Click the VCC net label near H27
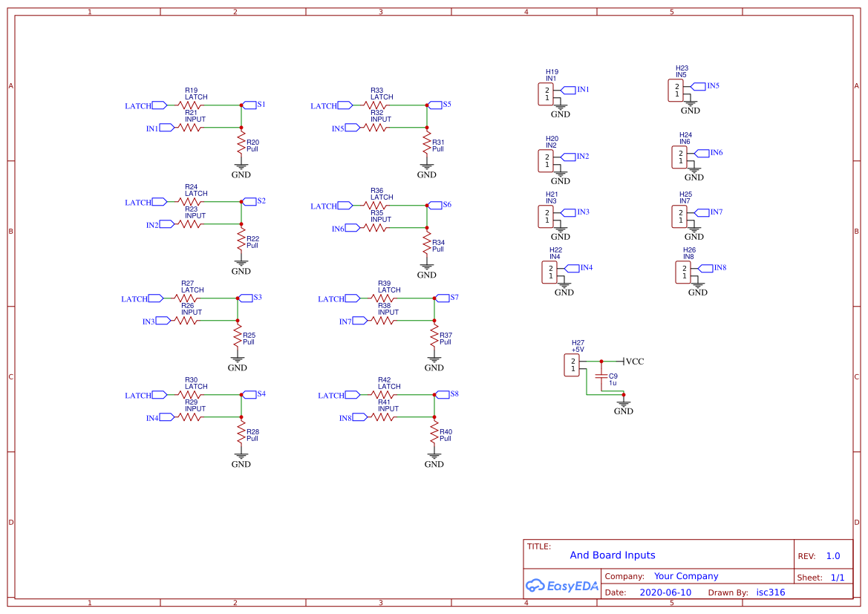 coord(633,362)
